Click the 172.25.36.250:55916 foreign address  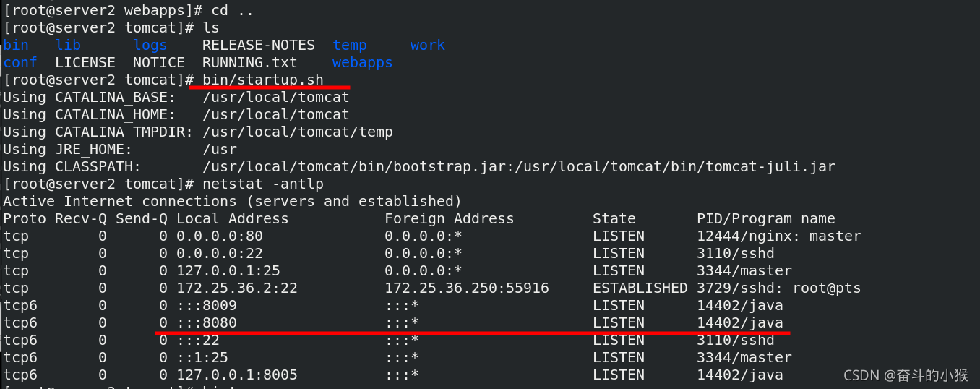pos(467,288)
